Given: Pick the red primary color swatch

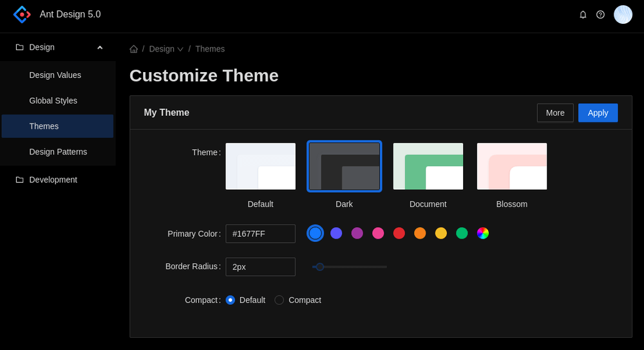Looking at the screenshot, I should pyautogui.click(x=399, y=234).
